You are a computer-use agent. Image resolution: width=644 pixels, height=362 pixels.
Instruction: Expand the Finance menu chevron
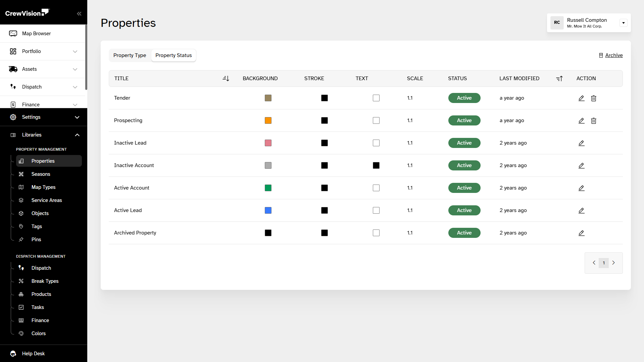point(75,105)
